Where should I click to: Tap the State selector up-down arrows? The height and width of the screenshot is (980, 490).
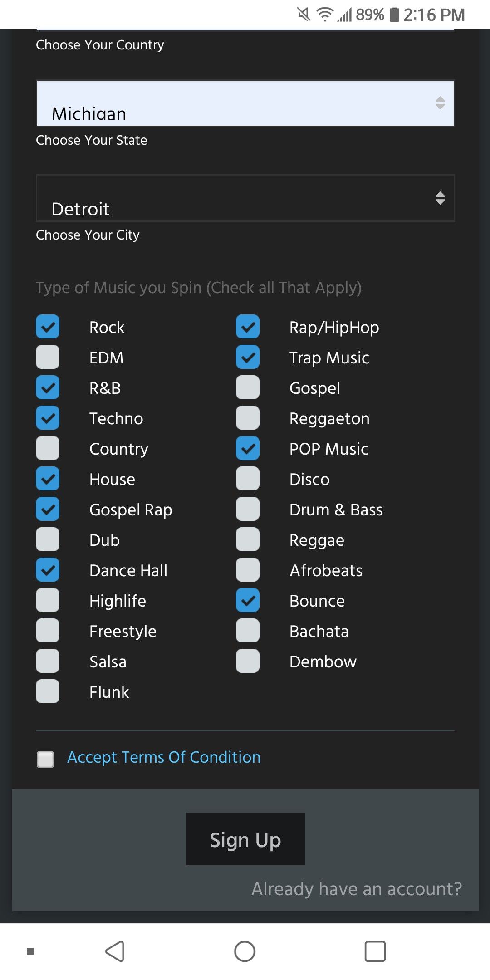click(440, 103)
